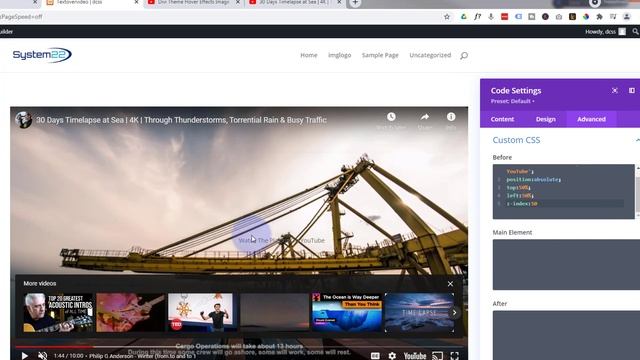Unmute the video with the speaker icon

click(42, 356)
